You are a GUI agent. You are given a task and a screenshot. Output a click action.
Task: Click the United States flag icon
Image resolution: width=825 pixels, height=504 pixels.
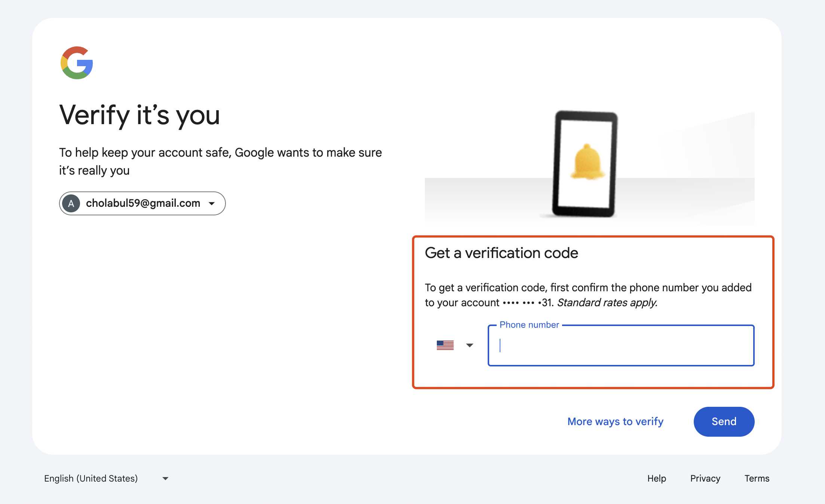445,345
